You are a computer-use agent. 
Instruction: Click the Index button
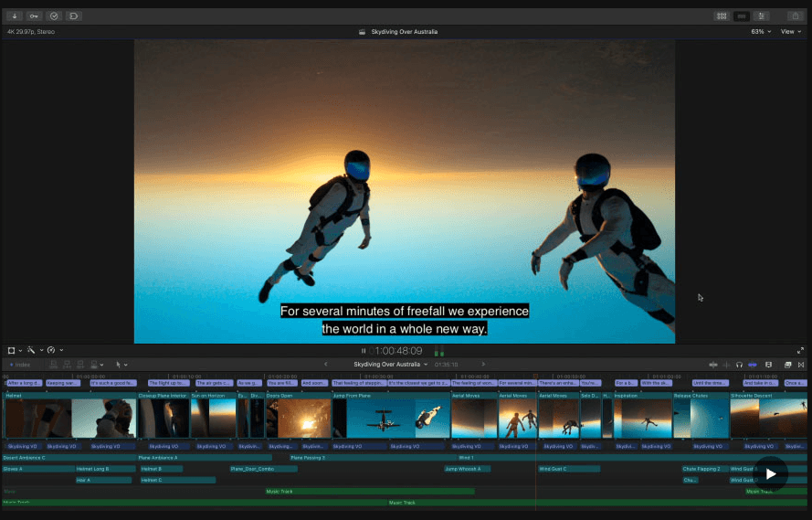[x=19, y=365]
